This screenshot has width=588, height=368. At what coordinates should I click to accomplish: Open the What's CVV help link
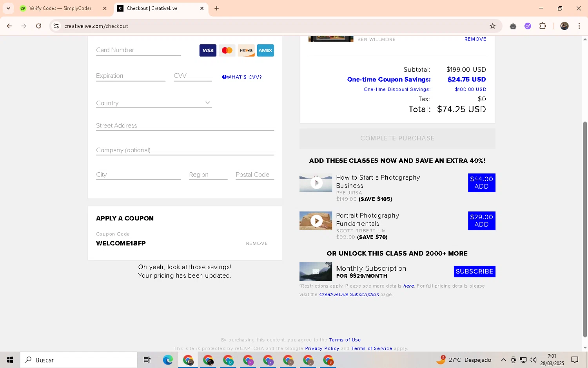pyautogui.click(x=242, y=77)
